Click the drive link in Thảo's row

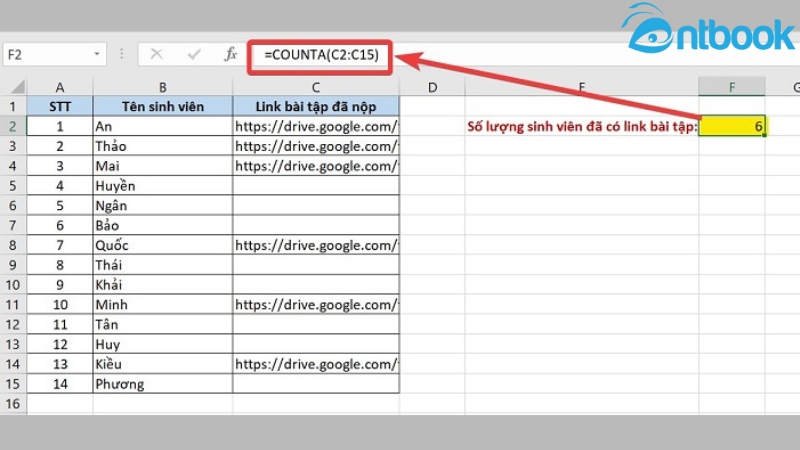click(x=316, y=146)
